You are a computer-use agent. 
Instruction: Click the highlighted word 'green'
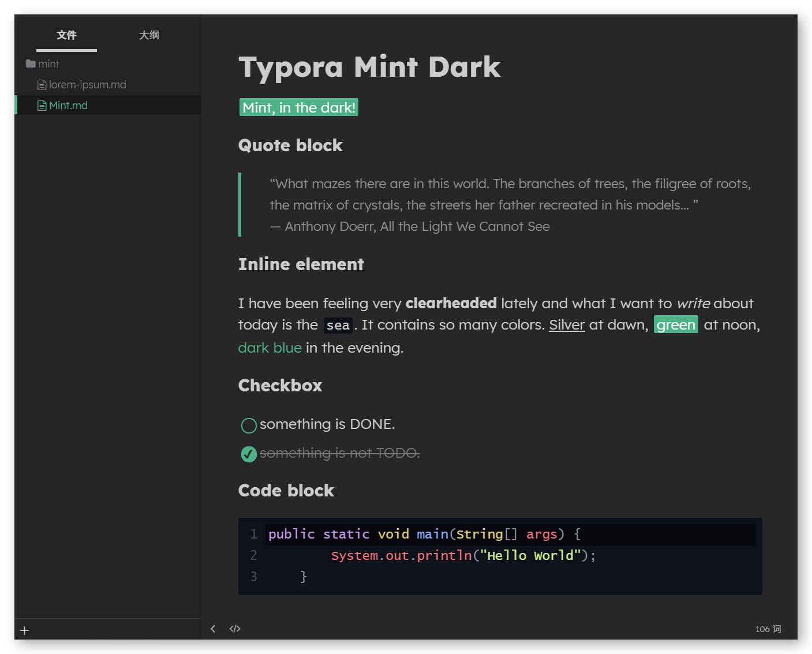click(676, 325)
